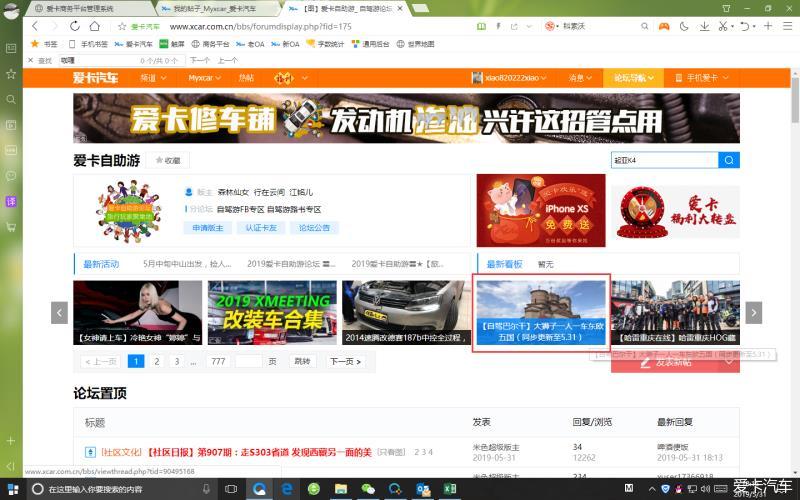
Task: Open the browser hamburger menu
Action: [788, 26]
